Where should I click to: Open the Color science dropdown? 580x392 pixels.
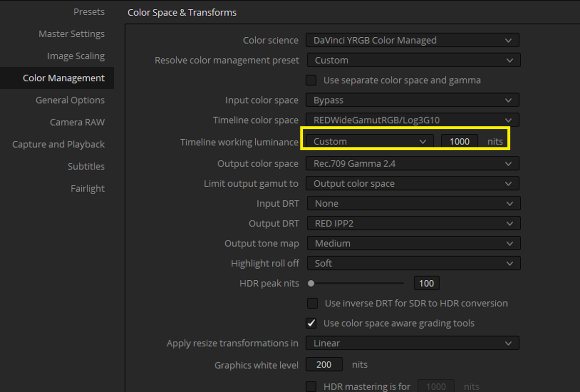click(x=412, y=40)
